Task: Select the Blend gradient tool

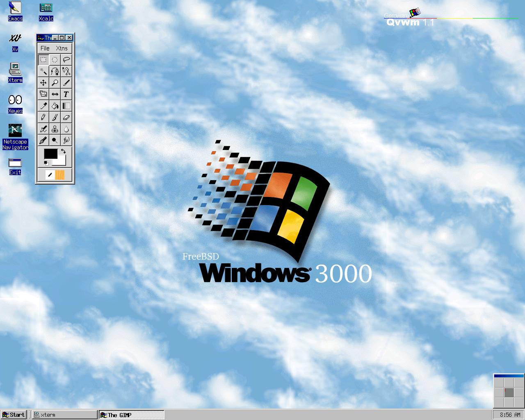Action: point(66,105)
